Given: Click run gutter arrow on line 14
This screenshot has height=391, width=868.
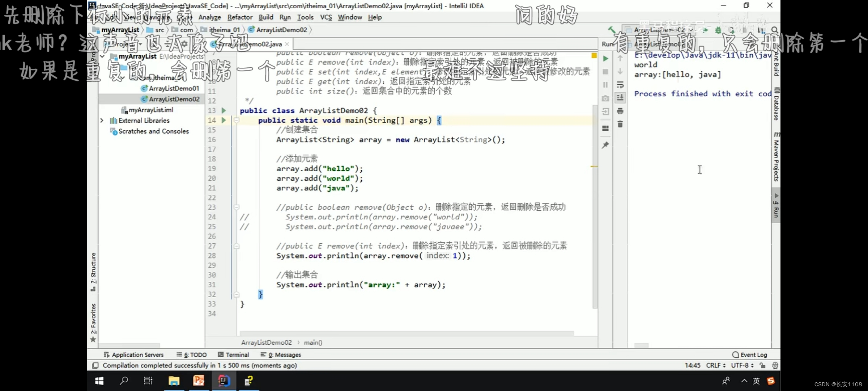Looking at the screenshot, I should (x=224, y=120).
